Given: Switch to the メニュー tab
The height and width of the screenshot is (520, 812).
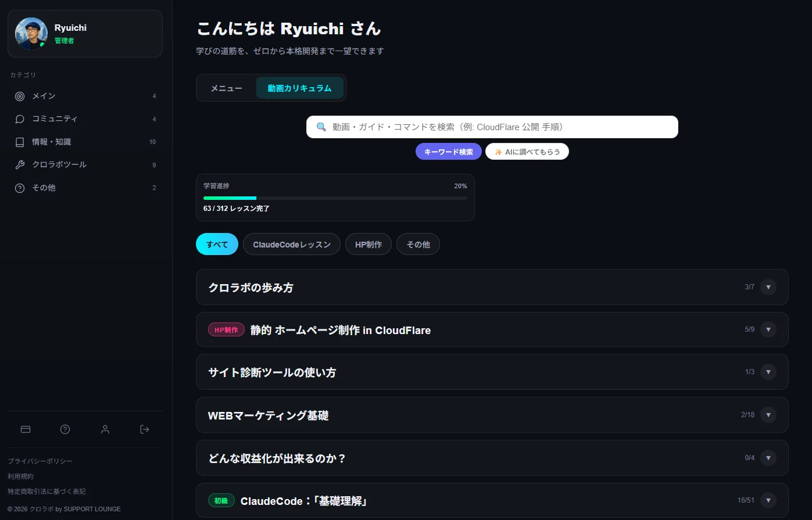Looking at the screenshot, I should (226, 88).
